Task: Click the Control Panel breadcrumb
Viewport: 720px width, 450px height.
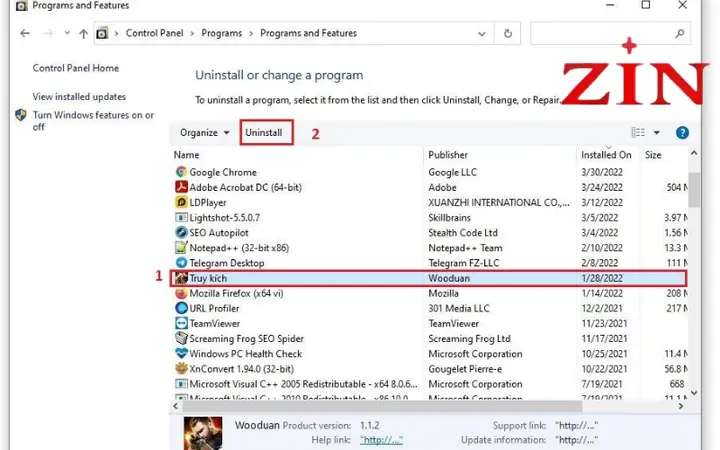Action: click(155, 33)
